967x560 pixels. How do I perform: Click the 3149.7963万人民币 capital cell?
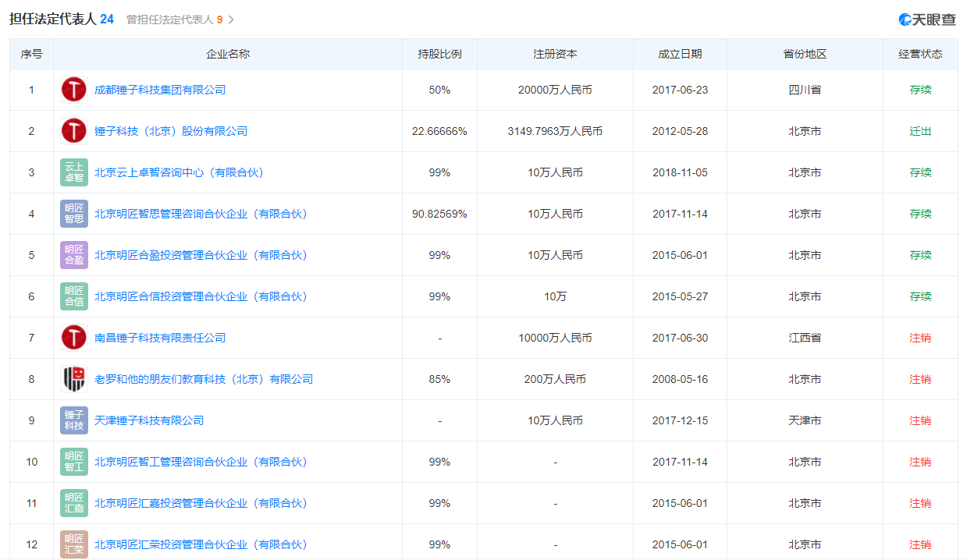[x=555, y=131]
